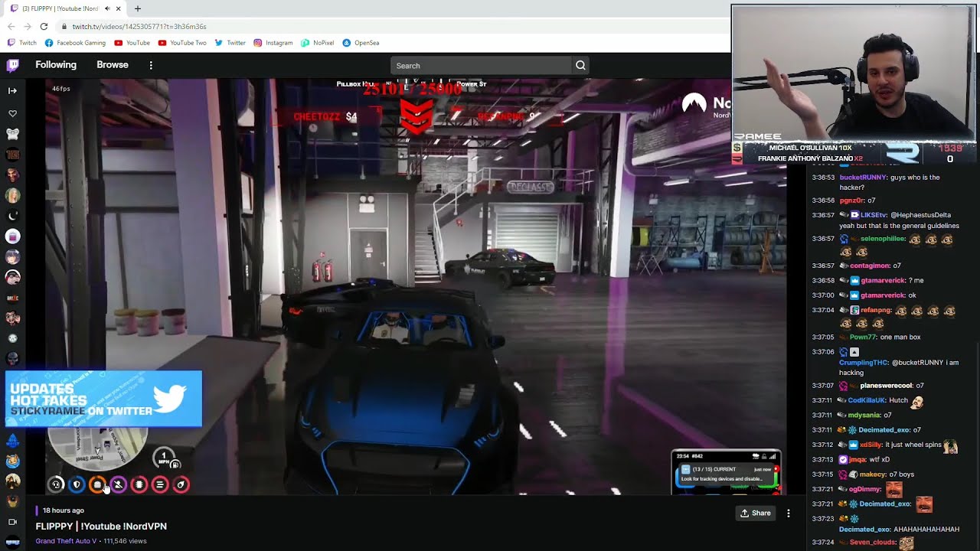Viewport: 980px width, 551px height.
Task: Click username makecy in chat
Action: point(872,474)
